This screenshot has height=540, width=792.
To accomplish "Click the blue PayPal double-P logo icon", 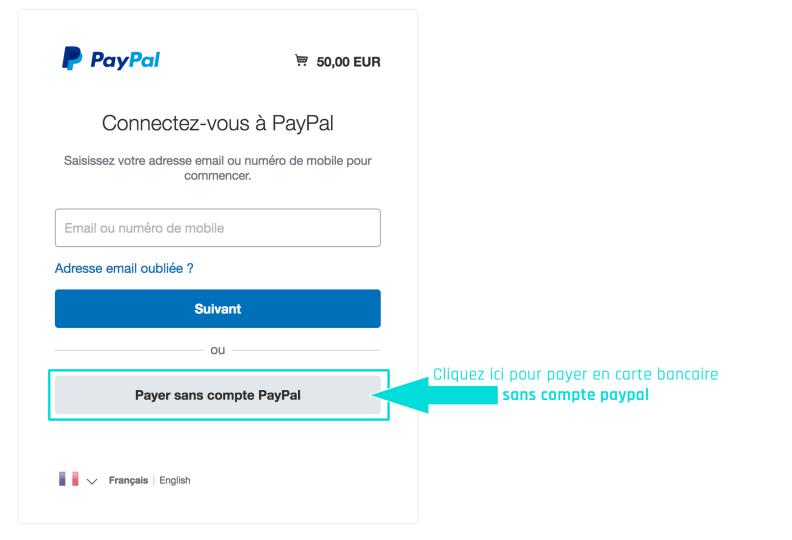I will [x=72, y=59].
